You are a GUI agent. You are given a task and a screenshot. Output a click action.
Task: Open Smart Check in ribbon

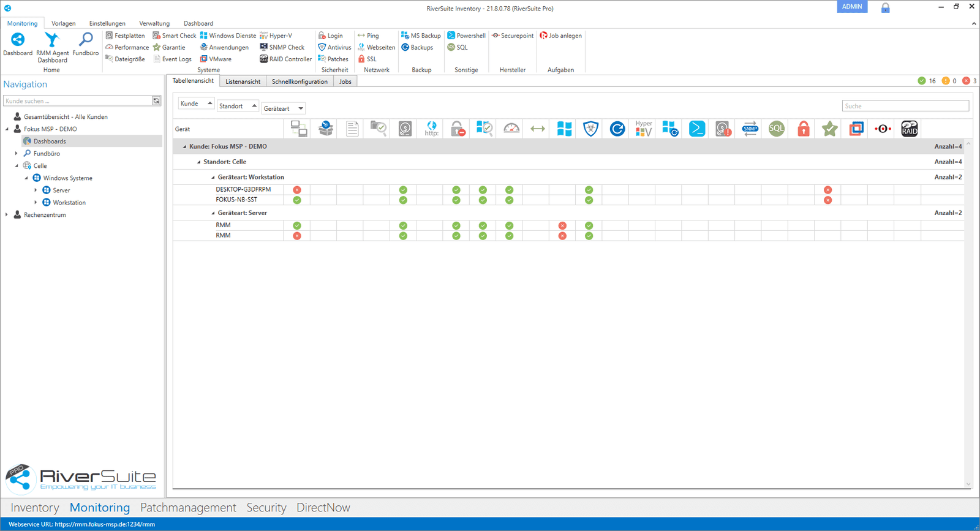[175, 36]
